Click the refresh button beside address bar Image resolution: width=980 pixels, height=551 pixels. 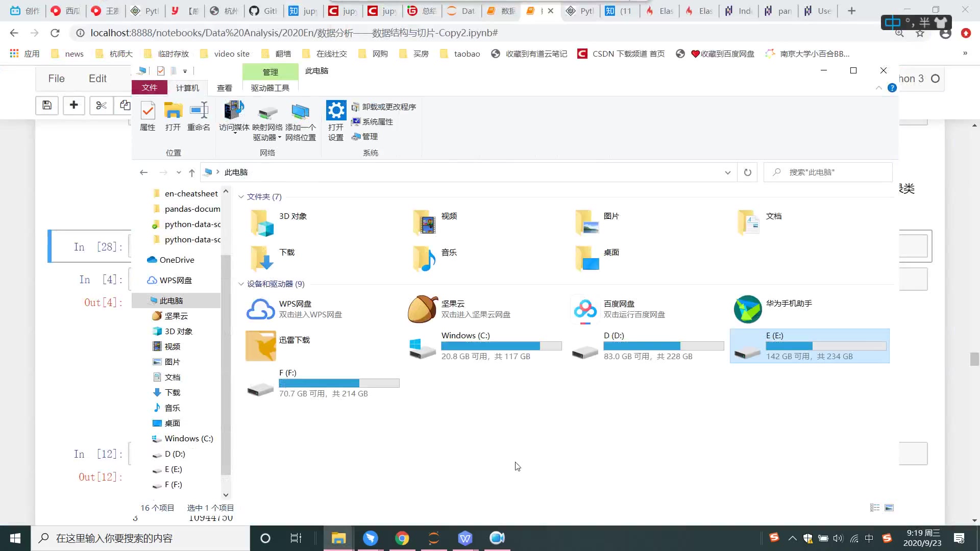pyautogui.click(x=748, y=172)
